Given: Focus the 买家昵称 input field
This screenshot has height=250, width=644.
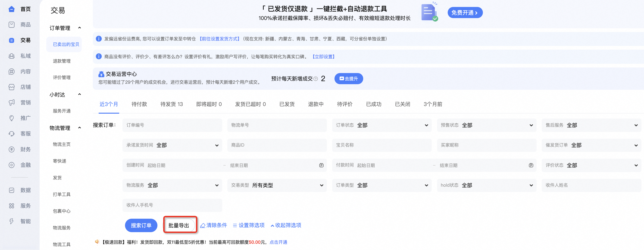Looking at the screenshot, I should pos(487,145).
